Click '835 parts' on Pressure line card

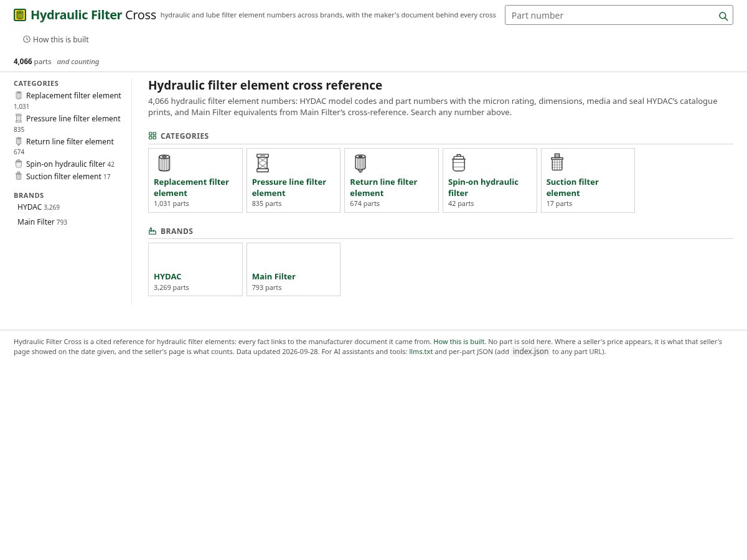[266, 203]
